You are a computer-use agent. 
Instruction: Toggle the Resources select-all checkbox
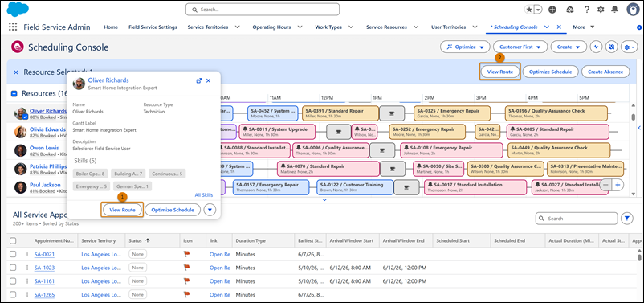(x=14, y=94)
